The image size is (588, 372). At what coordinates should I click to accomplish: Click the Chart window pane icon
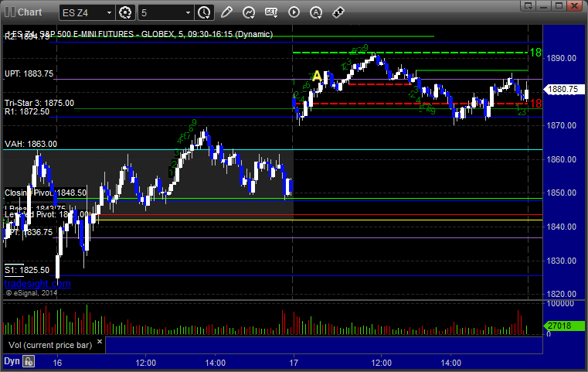click(10, 12)
